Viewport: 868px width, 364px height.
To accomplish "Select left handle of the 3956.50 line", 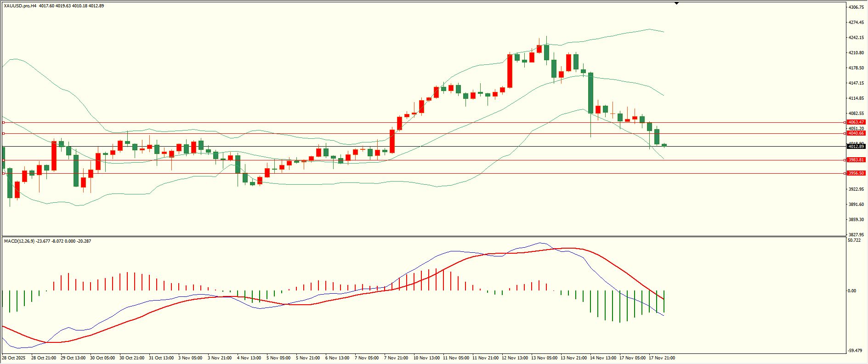I will 4,173.
